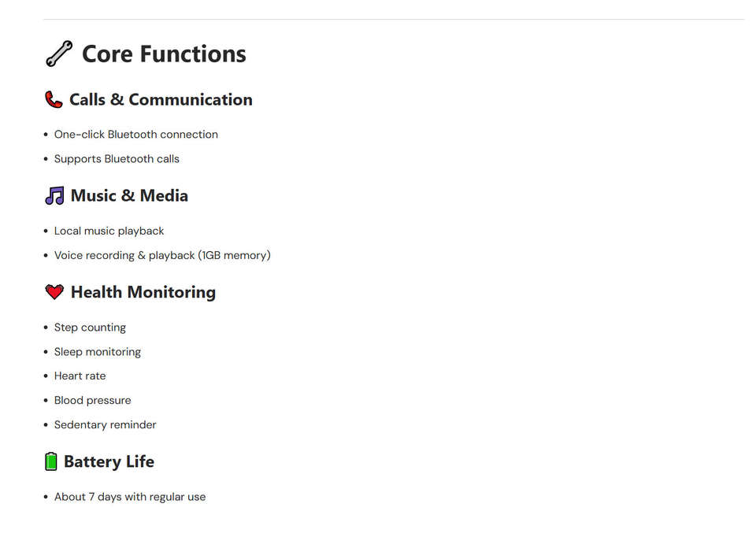This screenshot has width=756, height=548.
Task: Select the Music & Media heading
Action: tap(129, 196)
